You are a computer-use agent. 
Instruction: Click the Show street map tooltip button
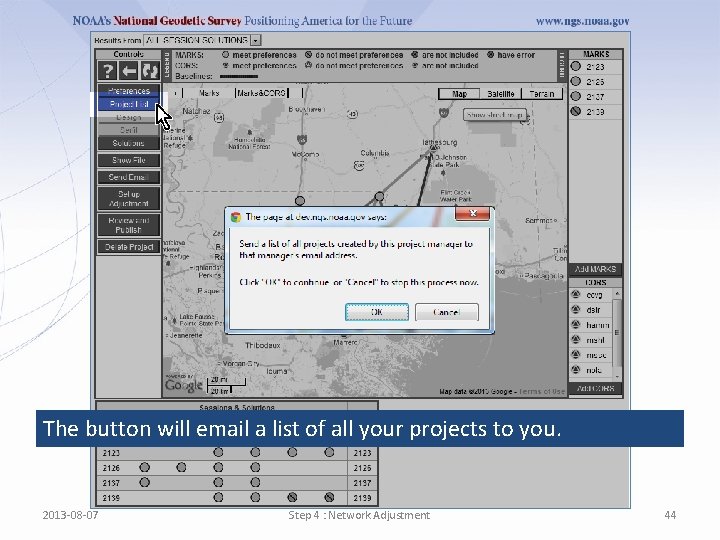pyautogui.click(x=495, y=115)
